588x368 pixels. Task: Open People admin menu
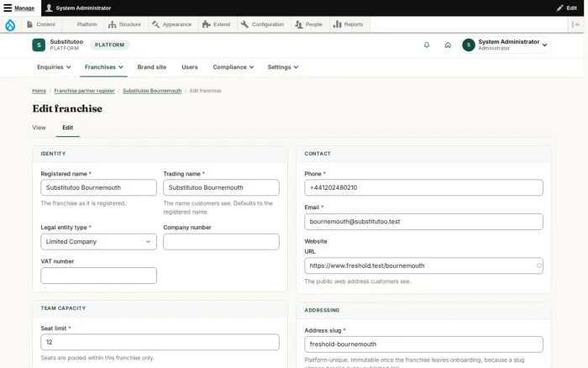[x=308, y=24]
